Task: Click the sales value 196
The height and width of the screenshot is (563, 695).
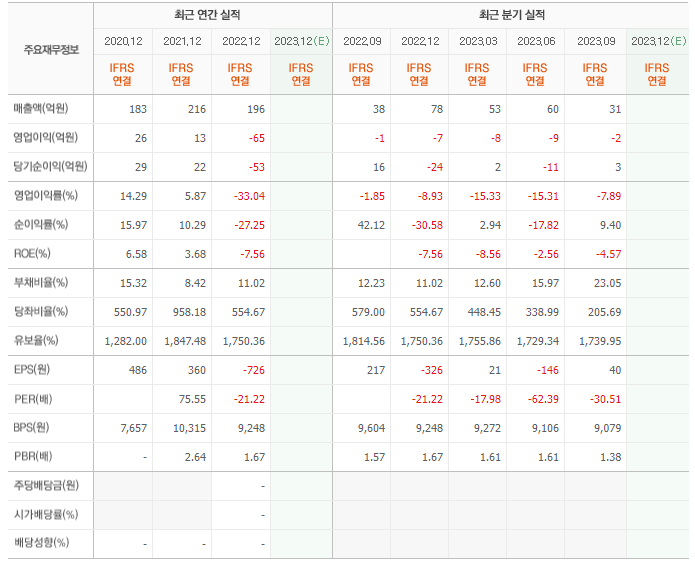Action: 256,109
